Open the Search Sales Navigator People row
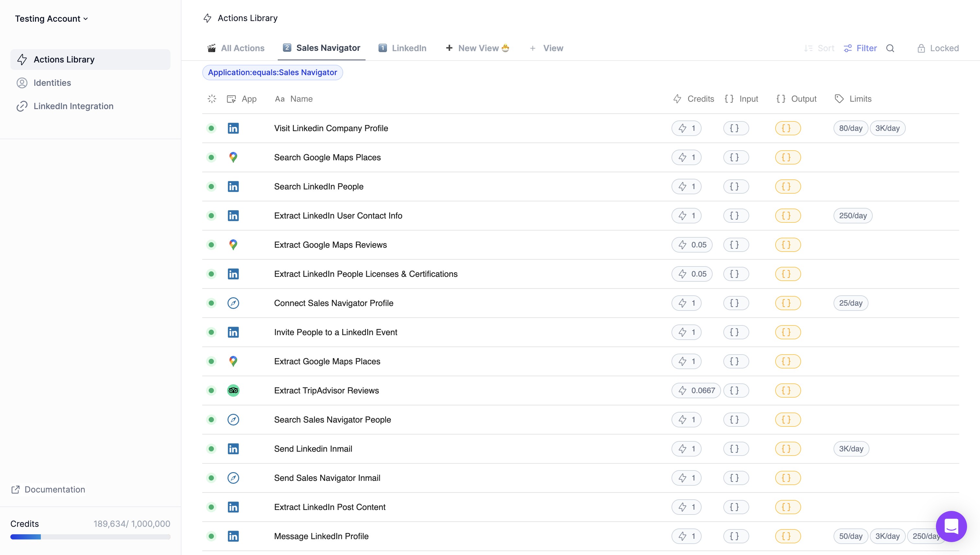Image resolution: width=980 pixels, height=555 pixels. point(580,420)
